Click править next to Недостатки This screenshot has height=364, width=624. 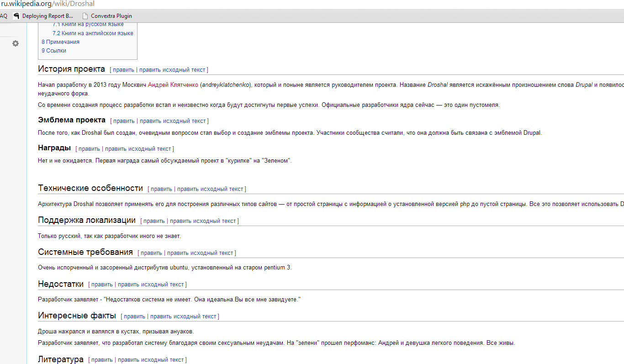click(x=102, y=285)
